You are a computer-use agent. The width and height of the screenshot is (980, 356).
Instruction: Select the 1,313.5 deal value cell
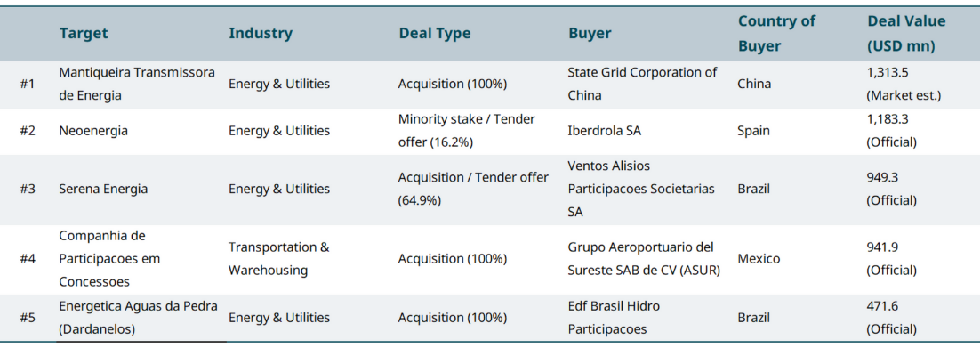point(903,84)
